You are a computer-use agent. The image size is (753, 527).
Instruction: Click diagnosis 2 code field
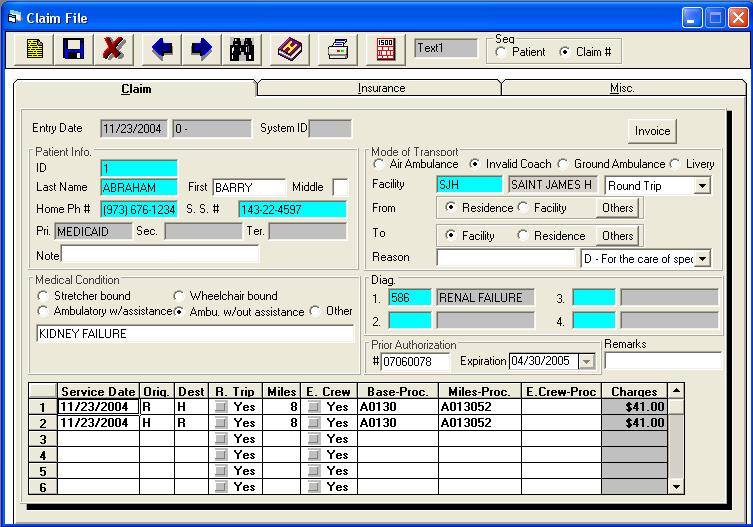410,320
